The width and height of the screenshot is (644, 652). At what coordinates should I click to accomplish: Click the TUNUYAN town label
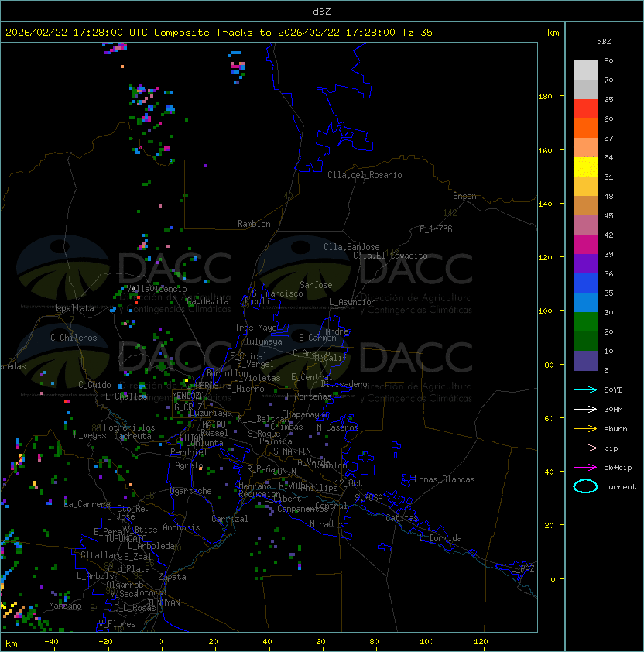coord(163,602)
